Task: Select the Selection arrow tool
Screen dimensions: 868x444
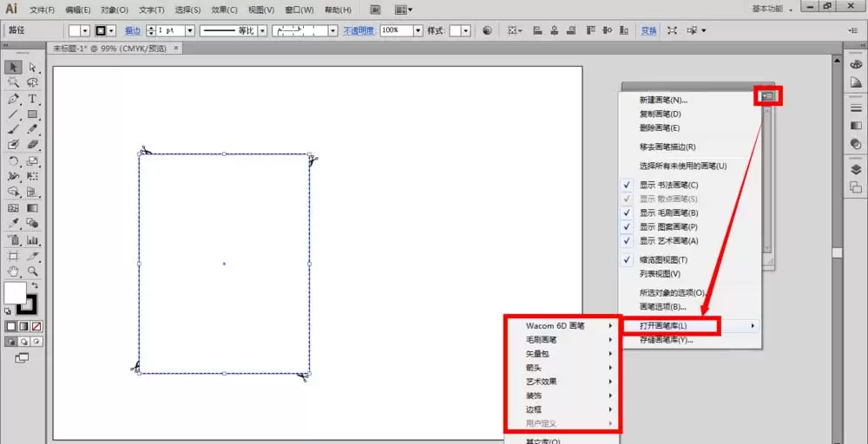Action: tap(13, 68)
